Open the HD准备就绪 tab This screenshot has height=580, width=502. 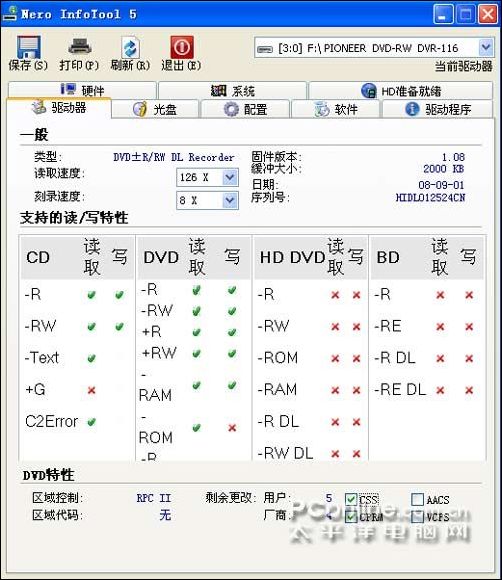[x=401, y=90]
